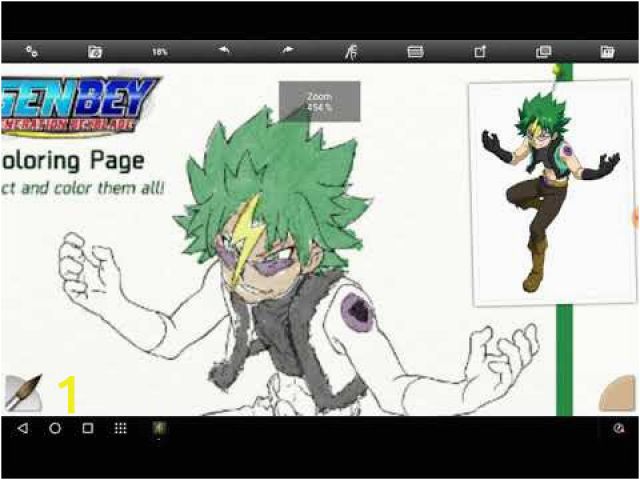Click the camera import icon
Screen dimensions: 640x480
point(95,51)
